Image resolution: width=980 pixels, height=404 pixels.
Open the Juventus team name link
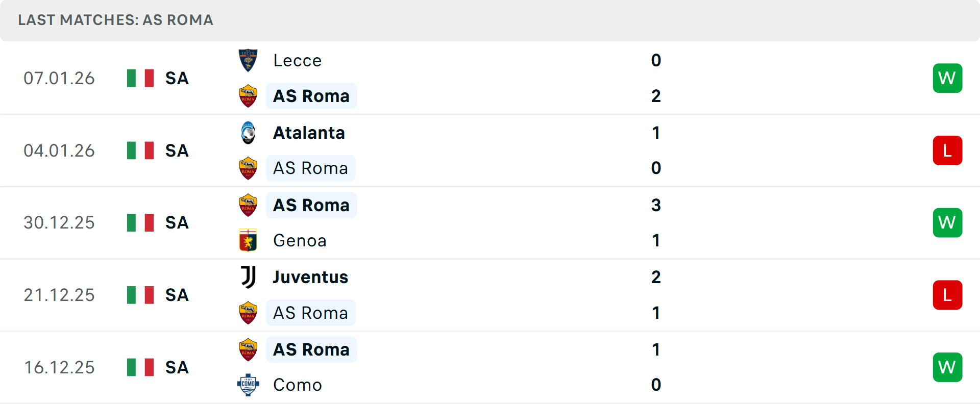310,277
